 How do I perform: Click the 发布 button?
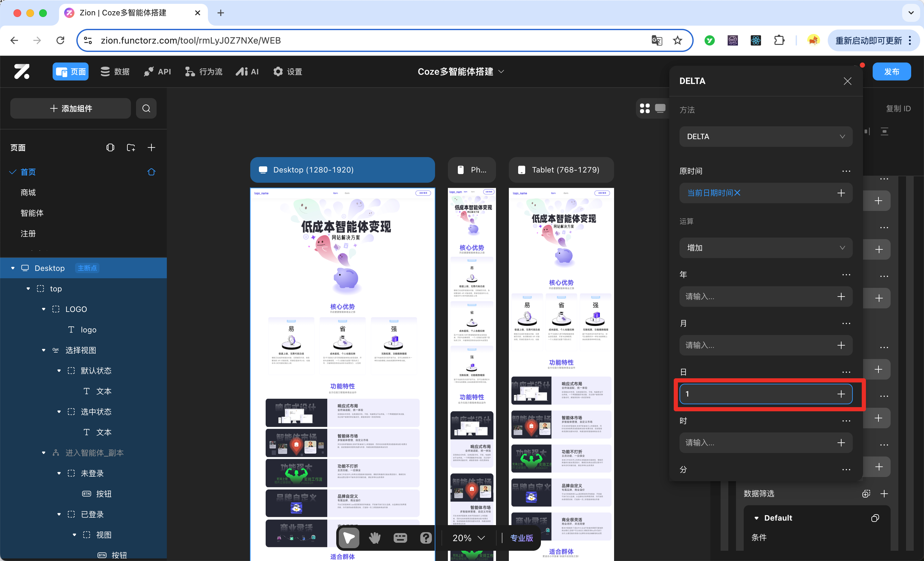891,71
